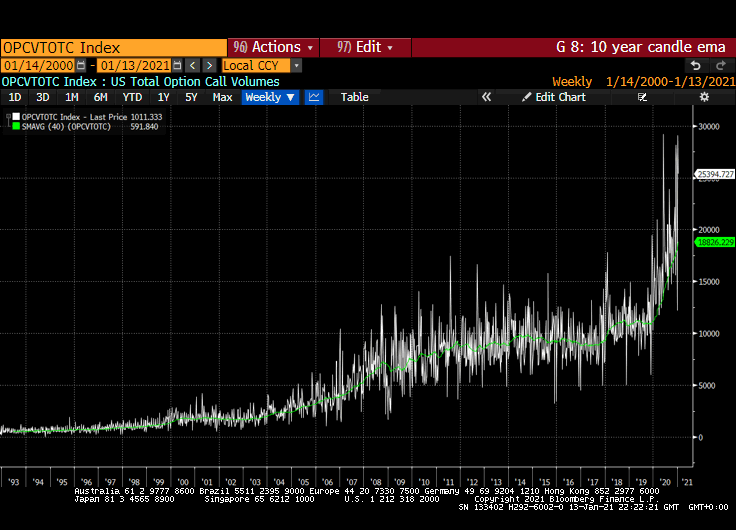Click the next date range arrow
Screen dimensions: 736x530
tap(208, 65)
